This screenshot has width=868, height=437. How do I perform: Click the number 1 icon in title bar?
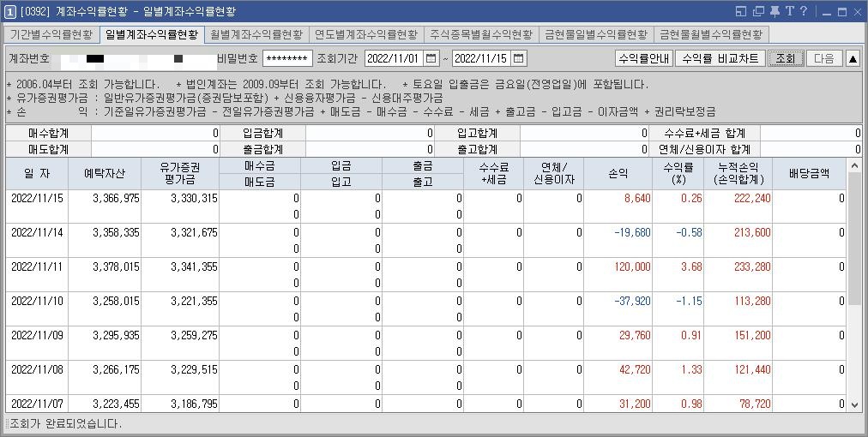10,12
